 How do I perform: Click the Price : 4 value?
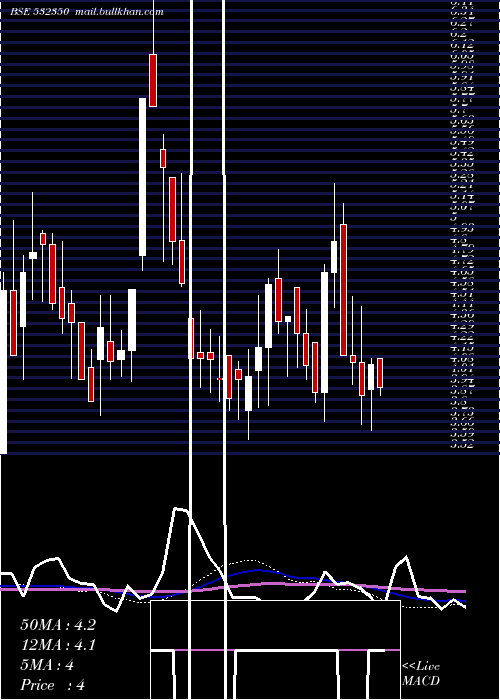point(53,685)
